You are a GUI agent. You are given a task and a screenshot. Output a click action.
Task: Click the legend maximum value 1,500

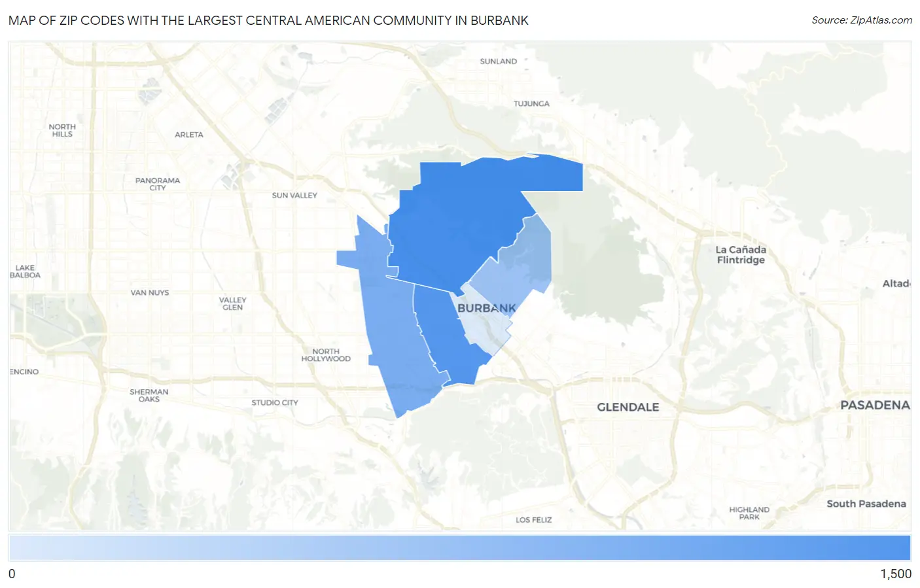coord(896,574)
